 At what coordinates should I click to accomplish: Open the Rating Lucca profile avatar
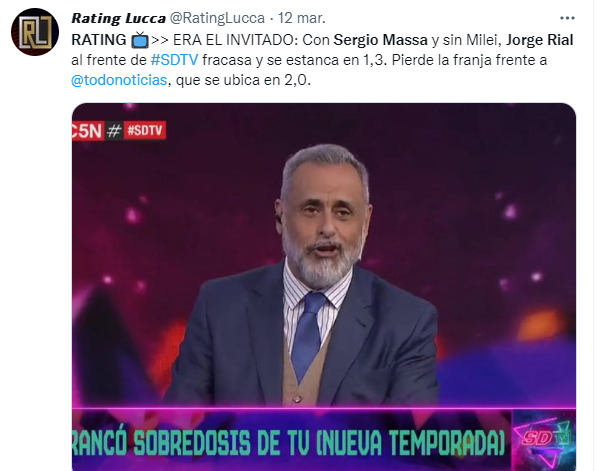click(x=35, y=32)
